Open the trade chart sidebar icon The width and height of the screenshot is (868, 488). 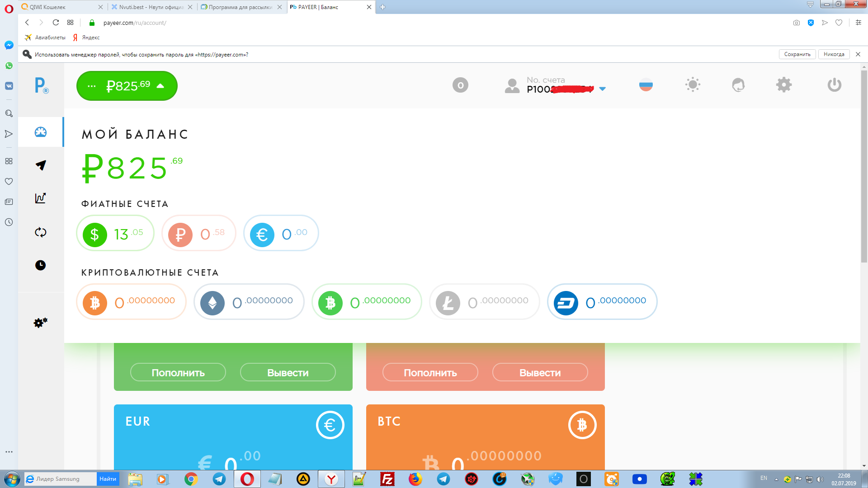[x=41, y=198]
